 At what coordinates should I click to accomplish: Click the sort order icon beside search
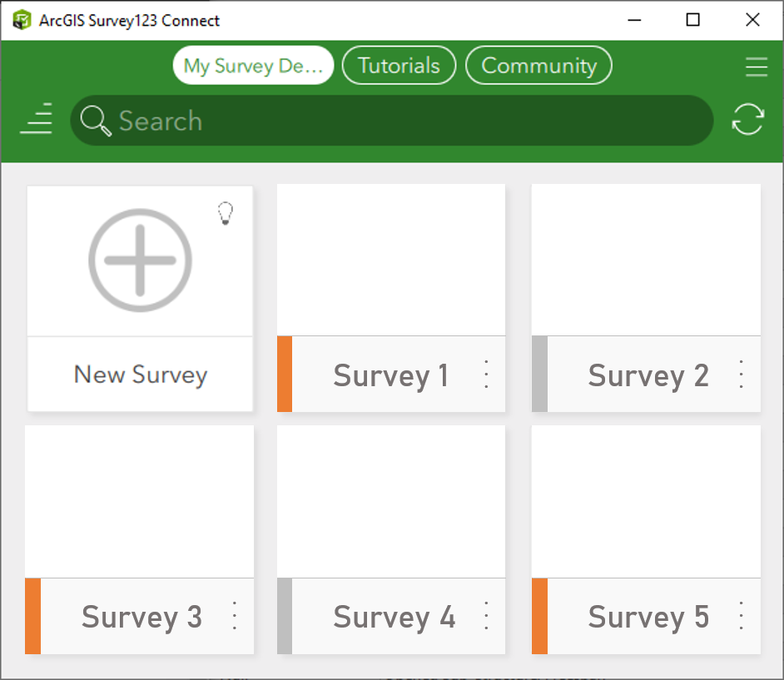[x=36, y=118]
